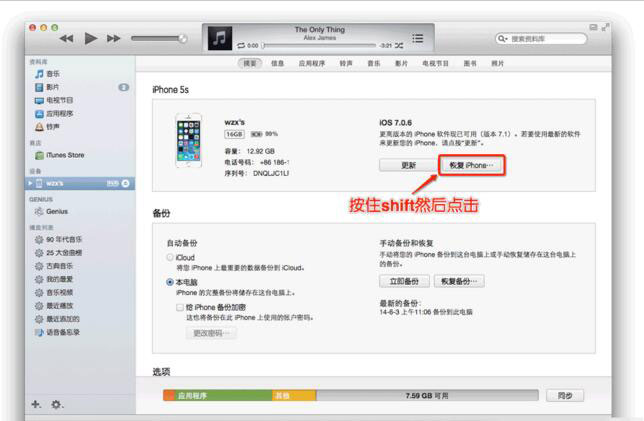
Task: Click the song title The Only Thing
Action: pyautogui.click(x=320, y=30)
